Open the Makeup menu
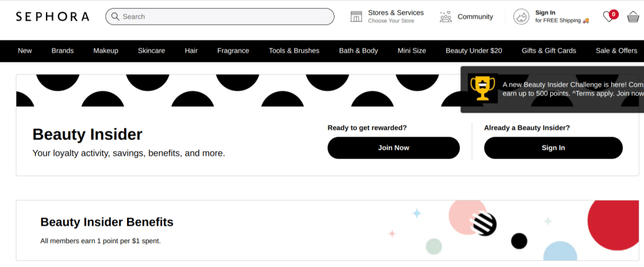The width and height of the screenshot is (644, 267). pos(106,50)
